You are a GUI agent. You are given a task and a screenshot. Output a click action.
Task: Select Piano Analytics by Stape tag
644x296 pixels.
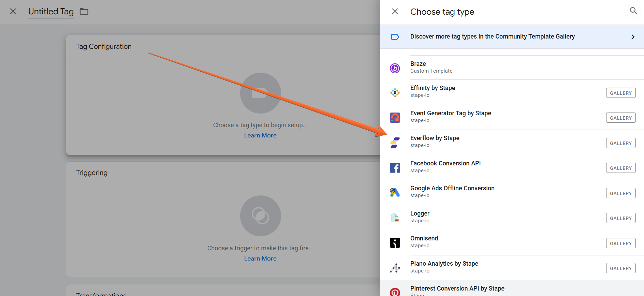tap(512, 268)
